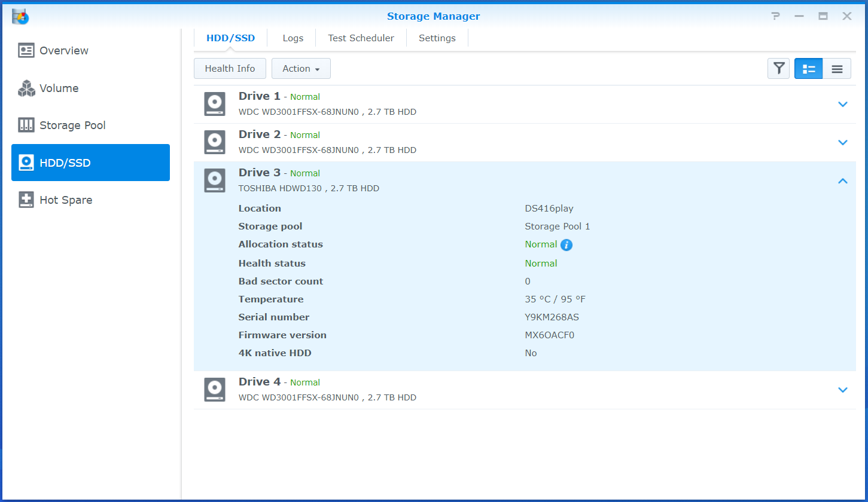Switch to compact list view mode

coord(837,68)
